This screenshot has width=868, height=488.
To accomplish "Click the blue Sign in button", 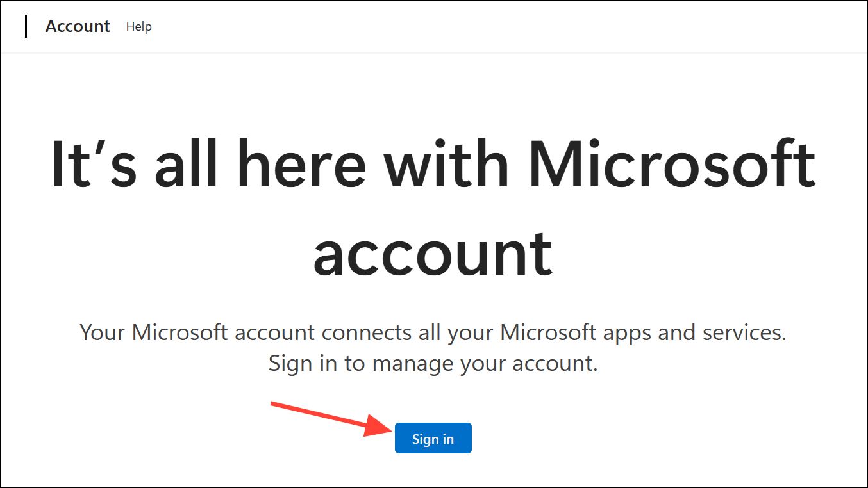I will (x=433, y=439).
